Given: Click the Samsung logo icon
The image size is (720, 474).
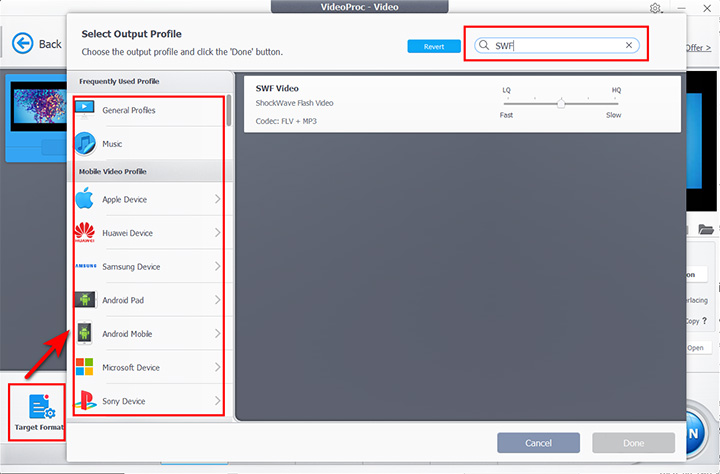Looking at the screenshot, I should (86, 266).
